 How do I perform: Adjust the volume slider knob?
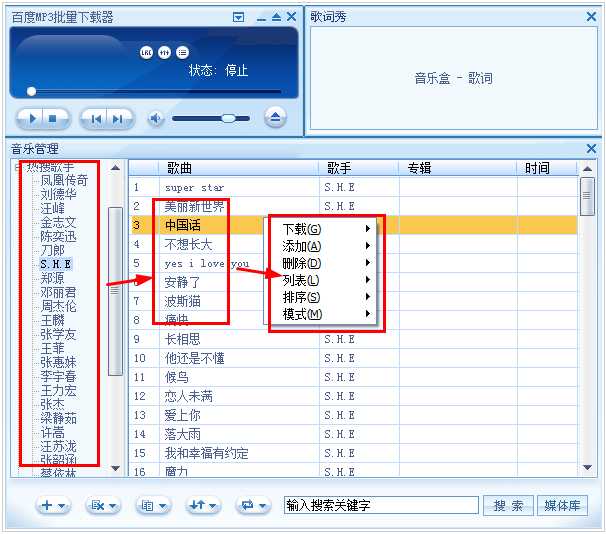click(228, 118)
